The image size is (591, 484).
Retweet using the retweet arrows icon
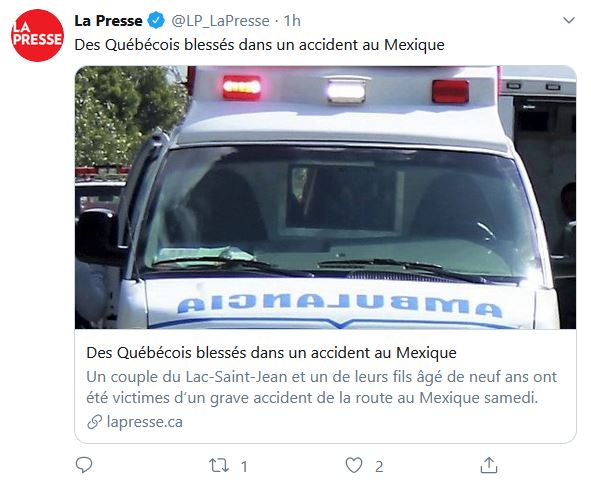[x=219, y=466]
